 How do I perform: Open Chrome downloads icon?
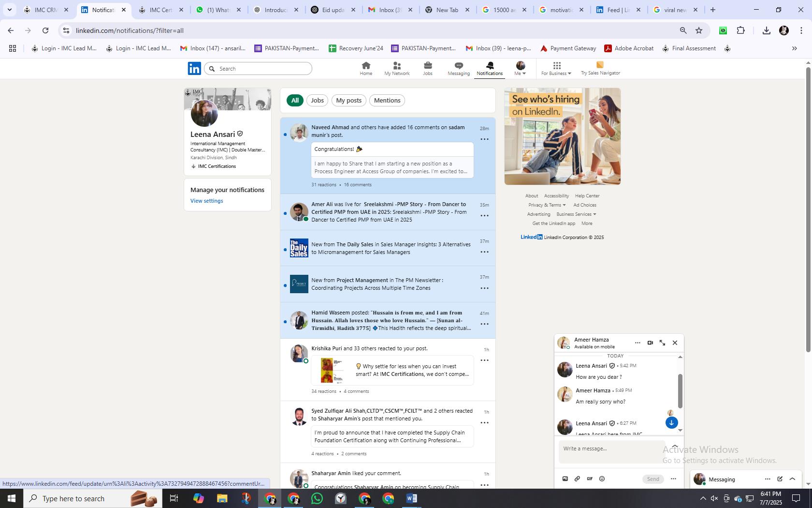coord(766,30)
